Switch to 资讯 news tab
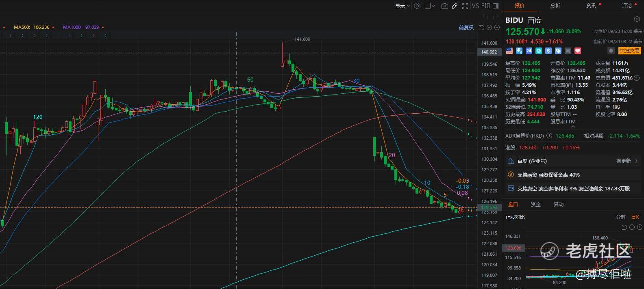The image size is (644, 289). point(591,6)
